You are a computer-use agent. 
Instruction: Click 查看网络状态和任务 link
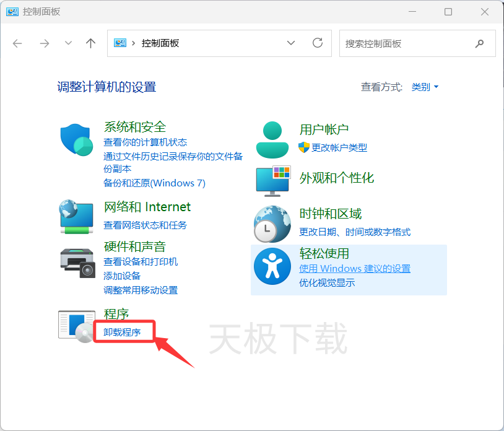click(145, 225)
